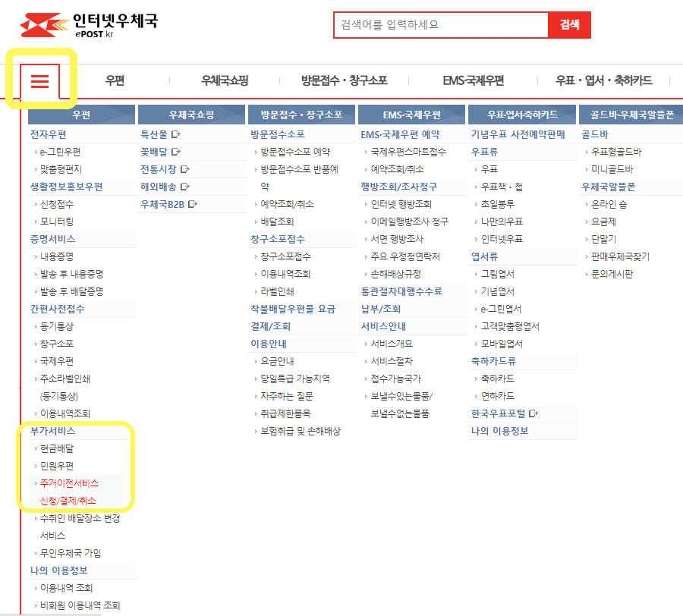The image size is (683, 616).
Task: Click 한국우표포털 link text
Action: (x=499, y=413)
